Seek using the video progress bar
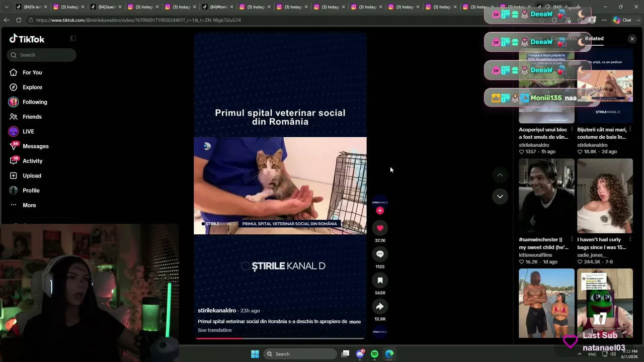This screenshot has height=362, width=644. 280,338
